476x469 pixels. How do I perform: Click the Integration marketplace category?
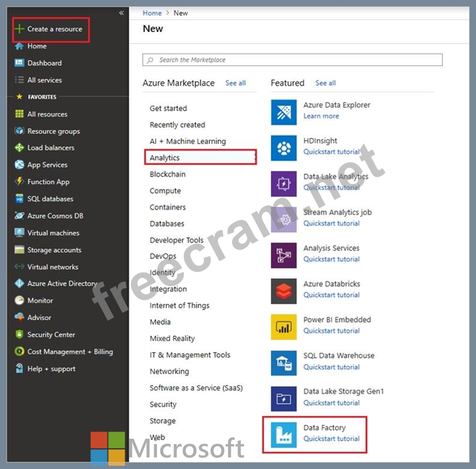tap(168, 289)
